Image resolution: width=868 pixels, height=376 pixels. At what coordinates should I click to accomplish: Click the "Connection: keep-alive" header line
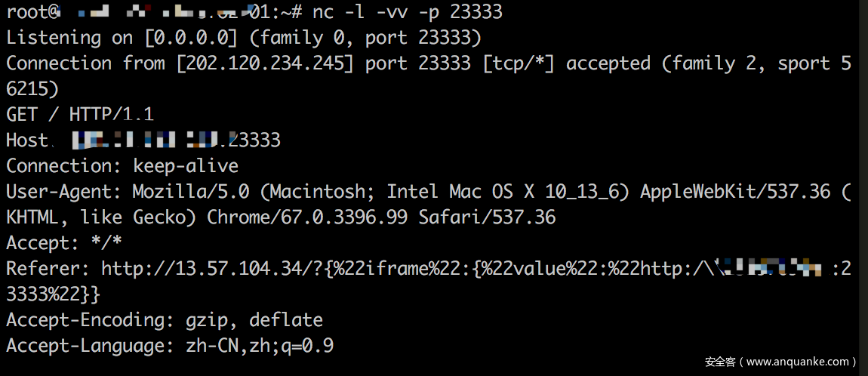122,165
